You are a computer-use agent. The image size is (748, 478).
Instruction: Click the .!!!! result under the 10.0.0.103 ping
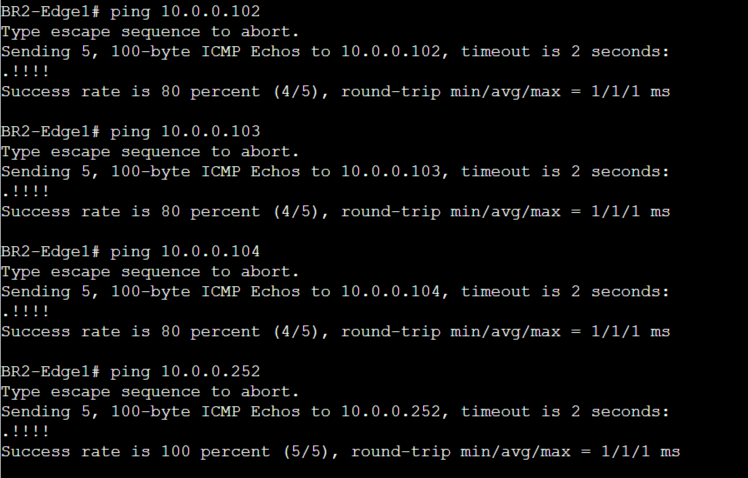click(x=25, y=192)
